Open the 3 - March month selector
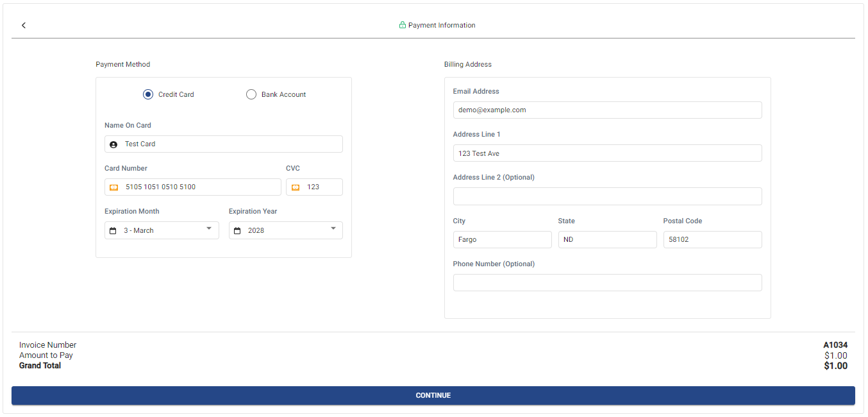Screen dimensions: 868x417 click(162, 230)
